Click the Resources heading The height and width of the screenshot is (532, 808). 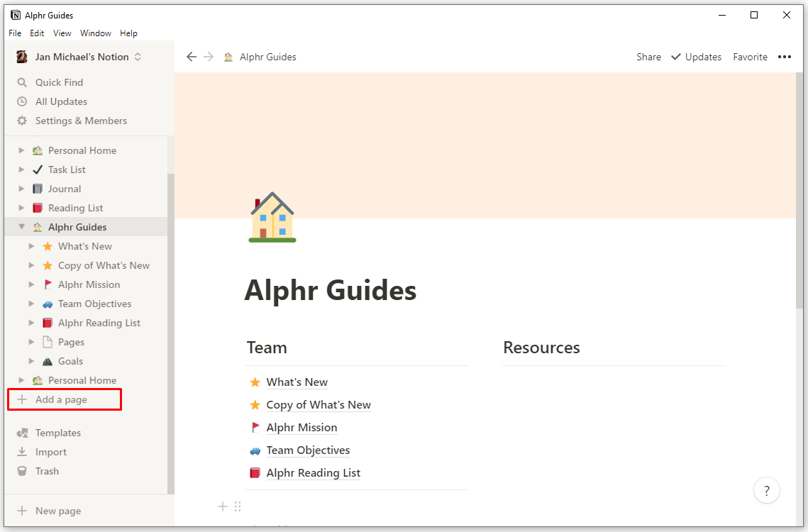(x=541, y=348)
